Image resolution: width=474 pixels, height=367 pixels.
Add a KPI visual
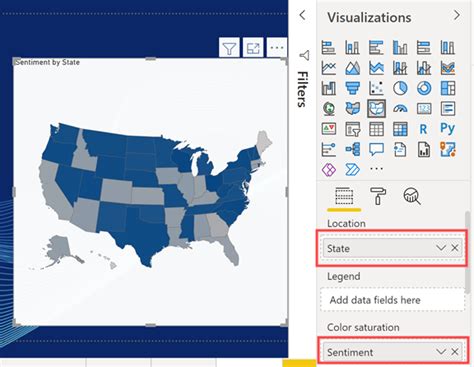[x=329, y=129]
